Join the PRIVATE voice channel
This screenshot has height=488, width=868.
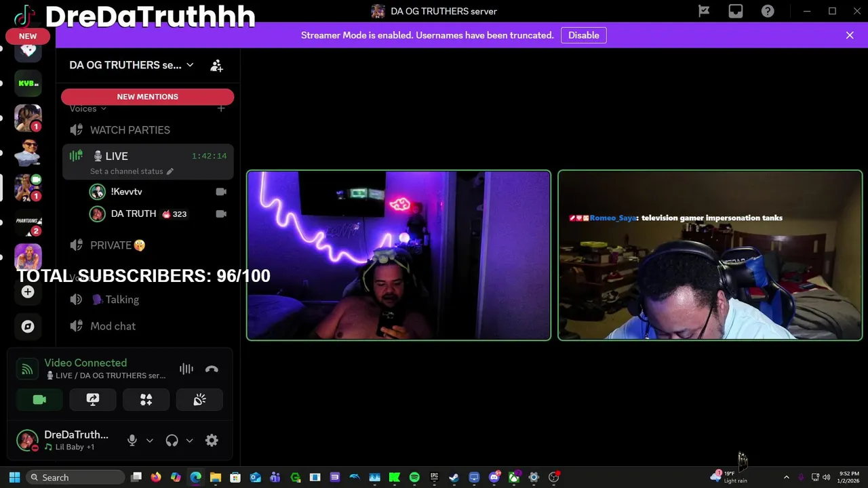[148, 245]
